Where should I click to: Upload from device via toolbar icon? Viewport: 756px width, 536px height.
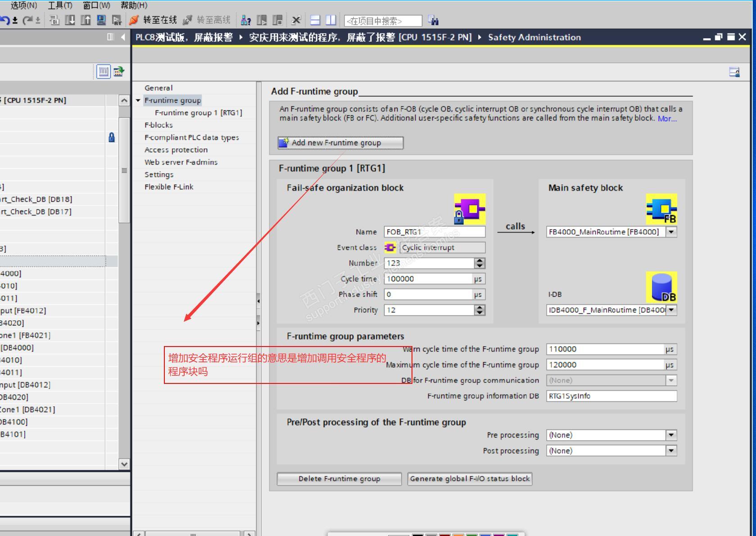[86, 20]
